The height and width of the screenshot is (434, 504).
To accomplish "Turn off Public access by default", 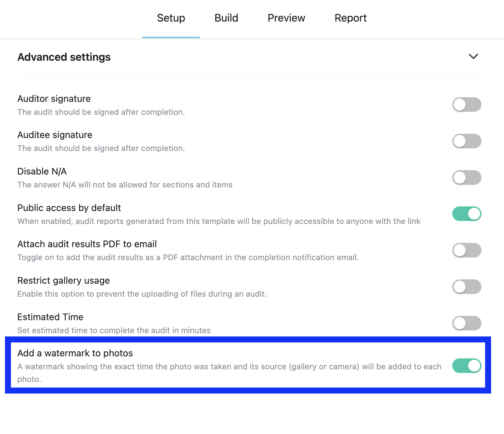I will coord(467,214).
